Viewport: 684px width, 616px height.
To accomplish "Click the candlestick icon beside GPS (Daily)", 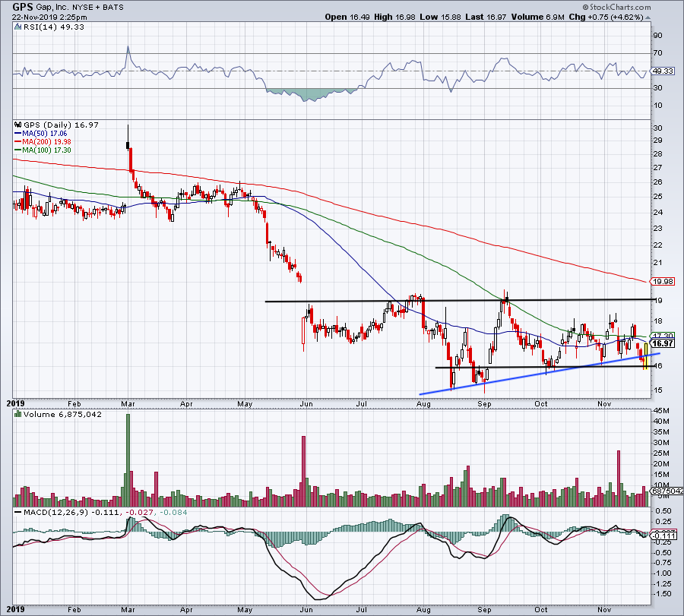I will pyautogui.click(x=18, y=125).
